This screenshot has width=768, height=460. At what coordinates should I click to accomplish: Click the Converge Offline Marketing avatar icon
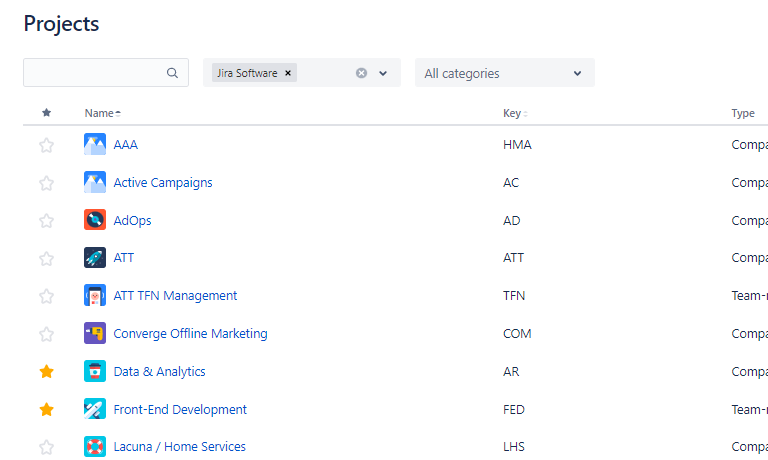click(95, 333)
